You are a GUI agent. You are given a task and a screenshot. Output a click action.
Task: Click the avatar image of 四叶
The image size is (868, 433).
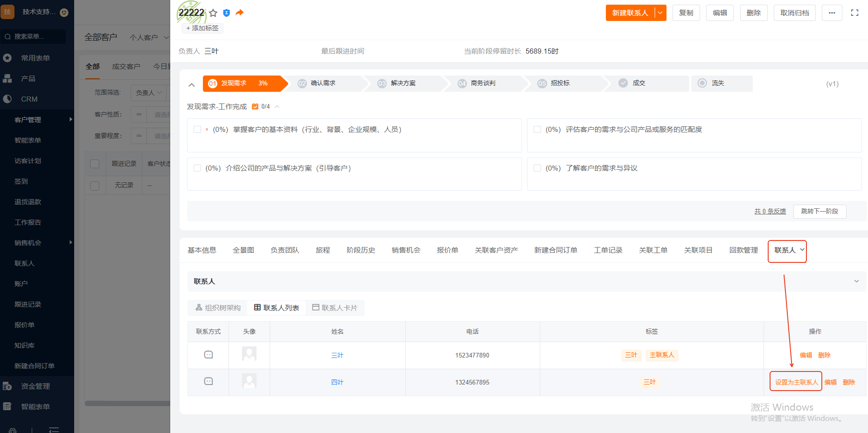(249, 382)
